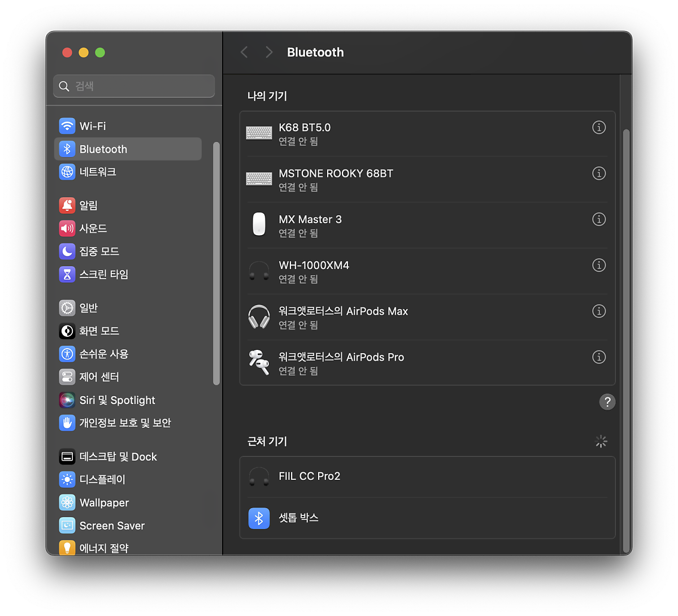Select the MX Master 3 row
678x616 pixels.
coord(427,225)
